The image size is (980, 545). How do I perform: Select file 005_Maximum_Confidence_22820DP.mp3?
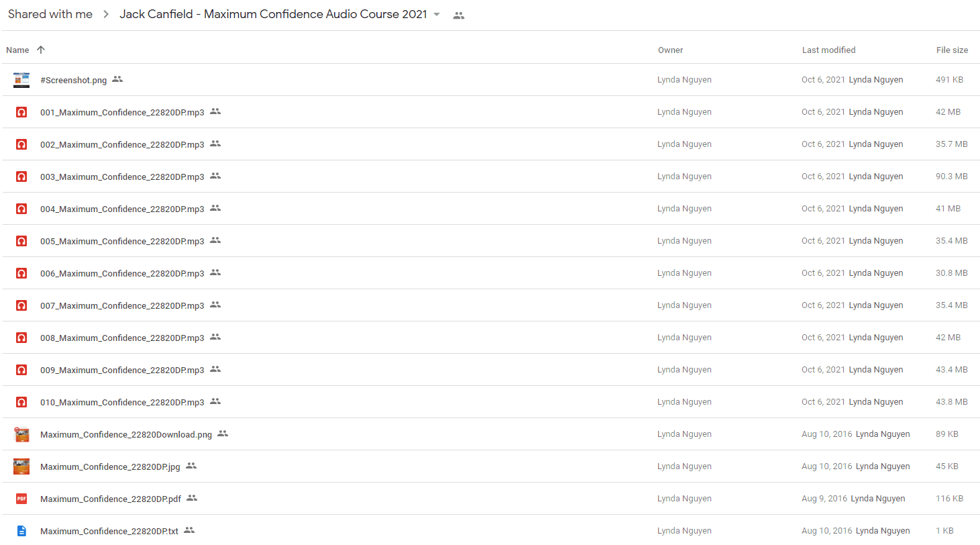coord(122,241)
